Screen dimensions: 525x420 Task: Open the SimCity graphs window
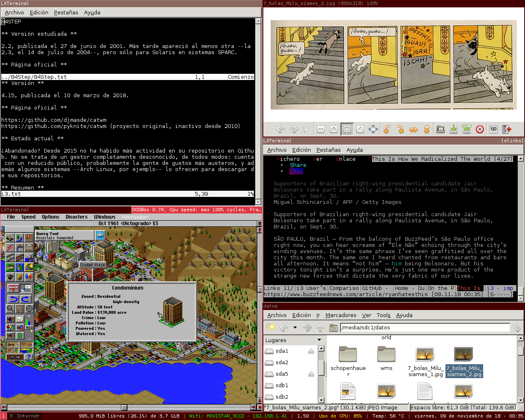(20, 319)
